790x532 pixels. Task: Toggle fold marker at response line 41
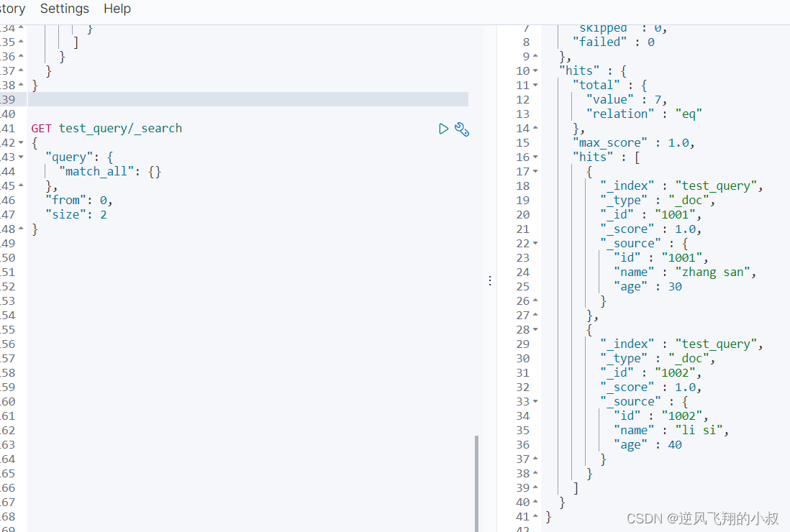(535, 516)
